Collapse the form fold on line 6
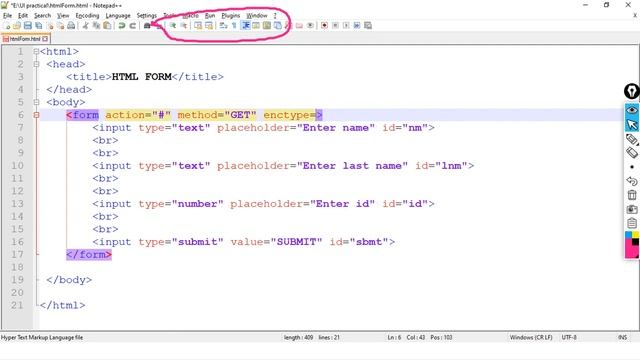 coord(36,115)
